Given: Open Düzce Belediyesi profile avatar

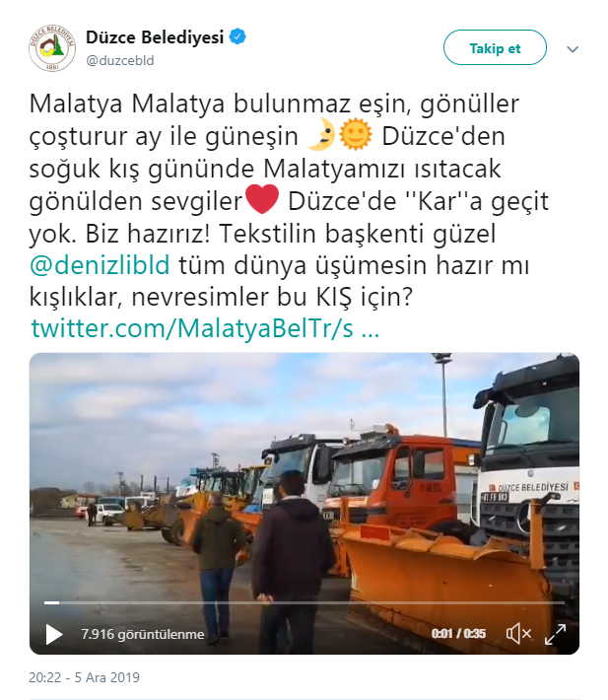Looking at the screenshot, I should click(52, 47).
